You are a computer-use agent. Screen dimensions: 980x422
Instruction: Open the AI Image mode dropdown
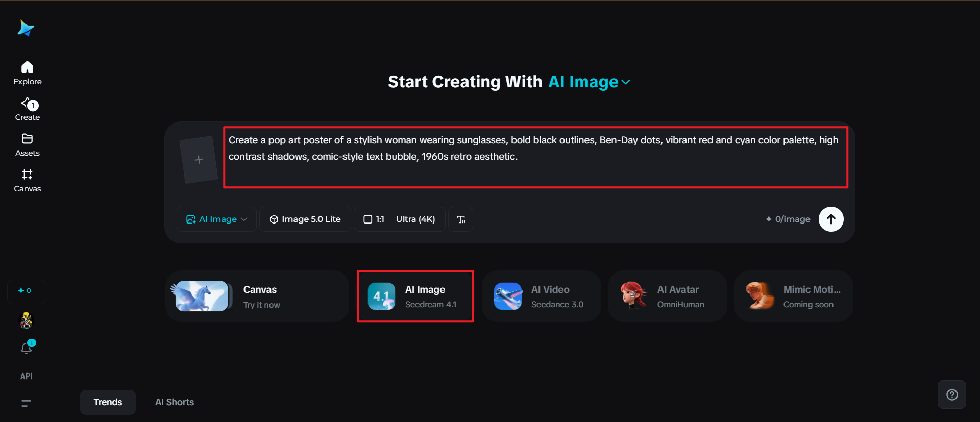pyautogui.click(x=216, y=219)
